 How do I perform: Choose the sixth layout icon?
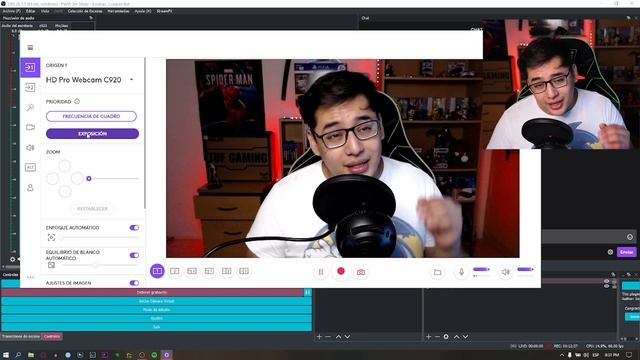pos(244,271)
